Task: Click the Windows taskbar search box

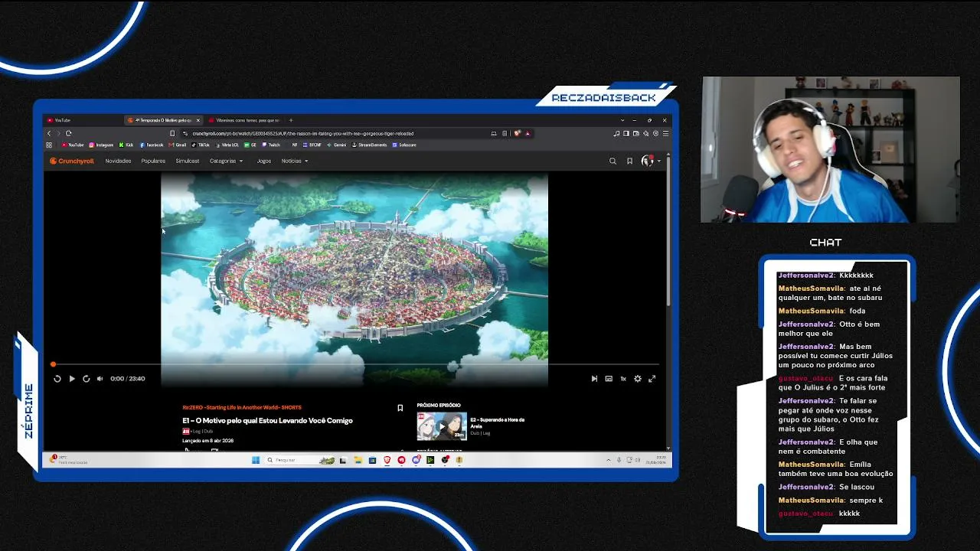Action: (300, 460)
